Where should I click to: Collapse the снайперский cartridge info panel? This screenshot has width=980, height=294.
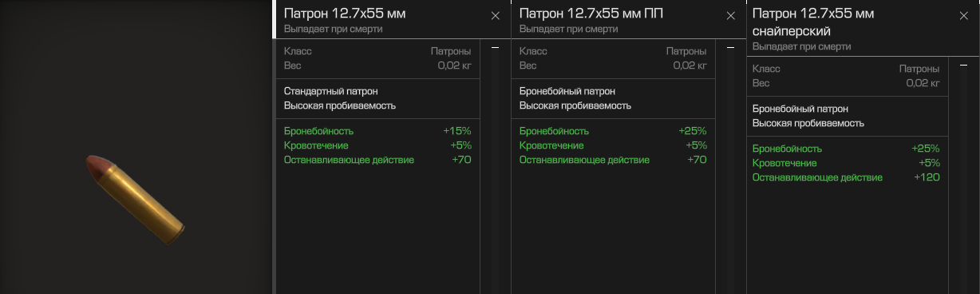tap(963, 66)
